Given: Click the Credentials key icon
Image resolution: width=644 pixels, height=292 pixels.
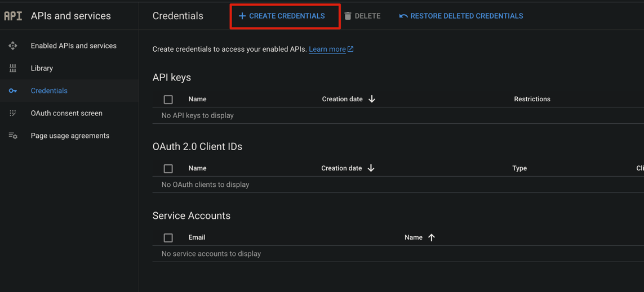Looking at the screenshot, I should pos(13,91).
